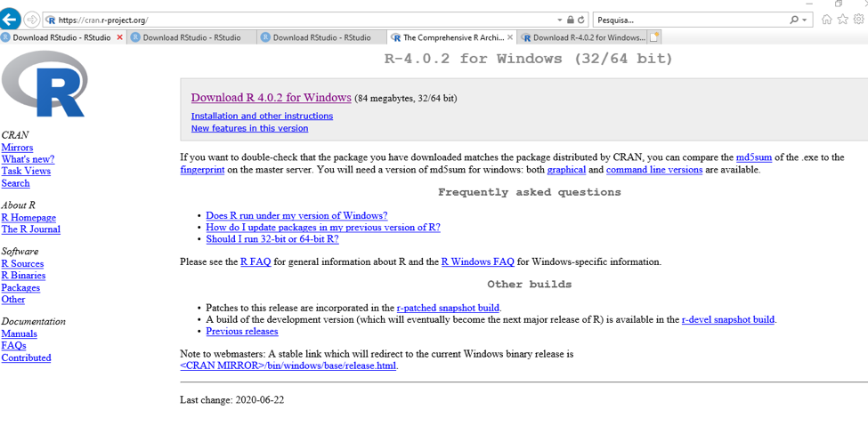Open New features in this version
This screenshot has height=426, width=868.
[249, 128]
